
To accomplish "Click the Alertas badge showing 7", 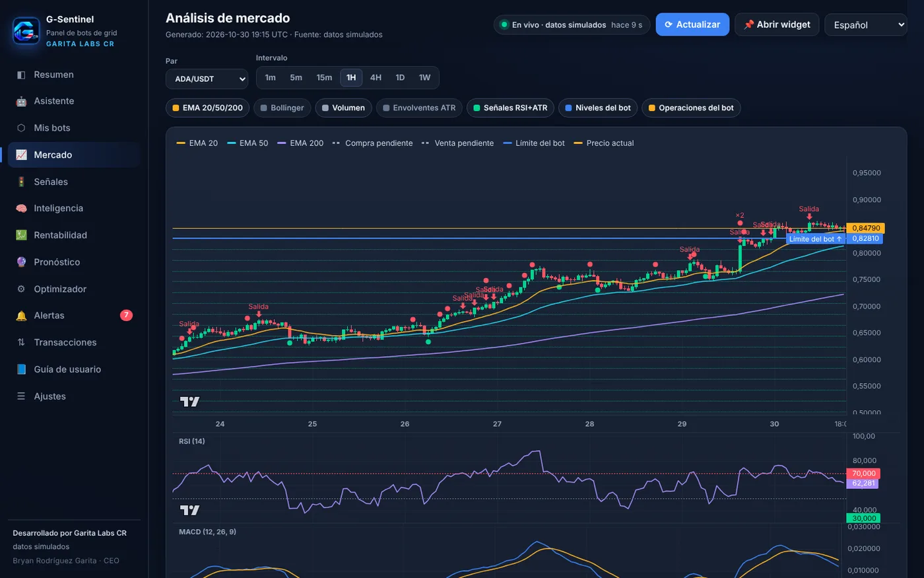I will pos(126,315).
